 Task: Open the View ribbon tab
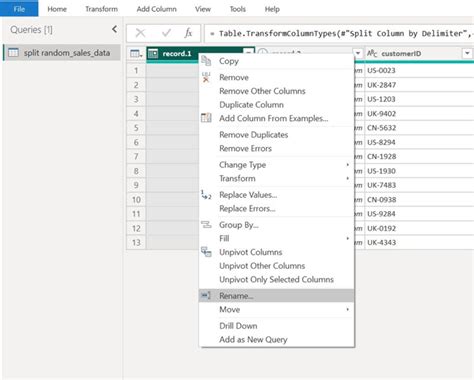click(203, 9)
